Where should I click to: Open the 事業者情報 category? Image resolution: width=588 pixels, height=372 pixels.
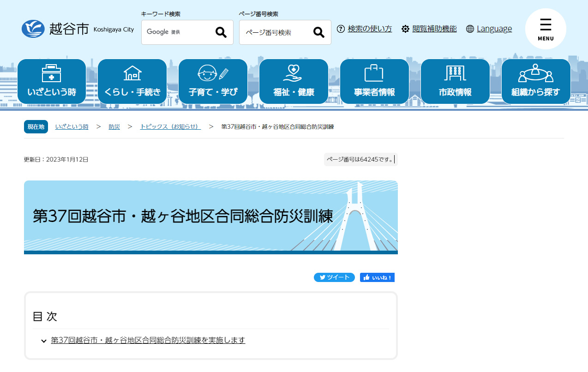pyautogui.click(x=374, y=82)
